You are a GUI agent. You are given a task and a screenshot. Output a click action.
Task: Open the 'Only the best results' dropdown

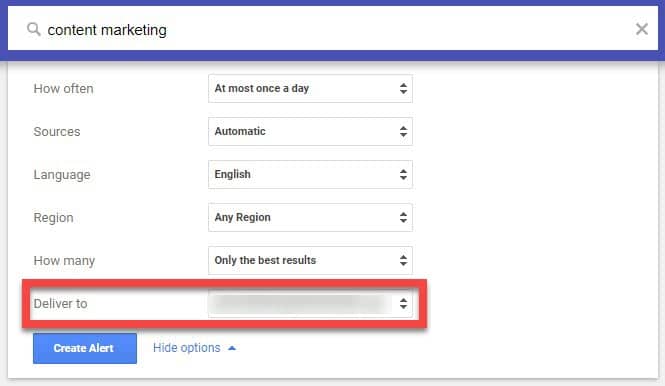310,260
